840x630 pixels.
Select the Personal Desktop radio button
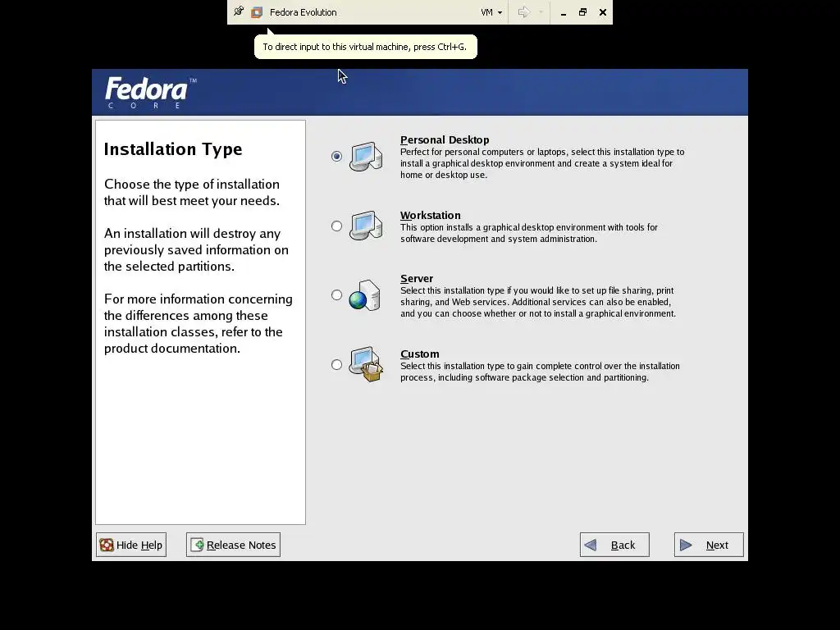336,156
